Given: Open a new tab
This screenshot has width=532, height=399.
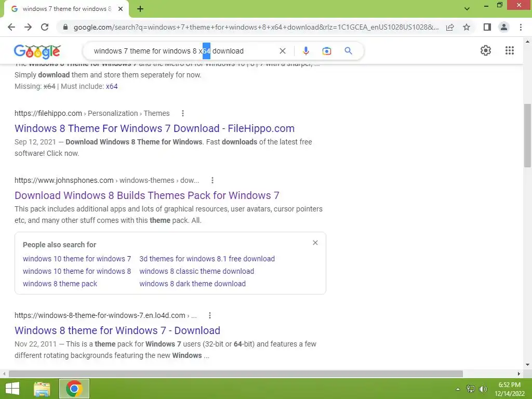Looking at the screenshot, I should pyautogui.click(x=140, y=9).
